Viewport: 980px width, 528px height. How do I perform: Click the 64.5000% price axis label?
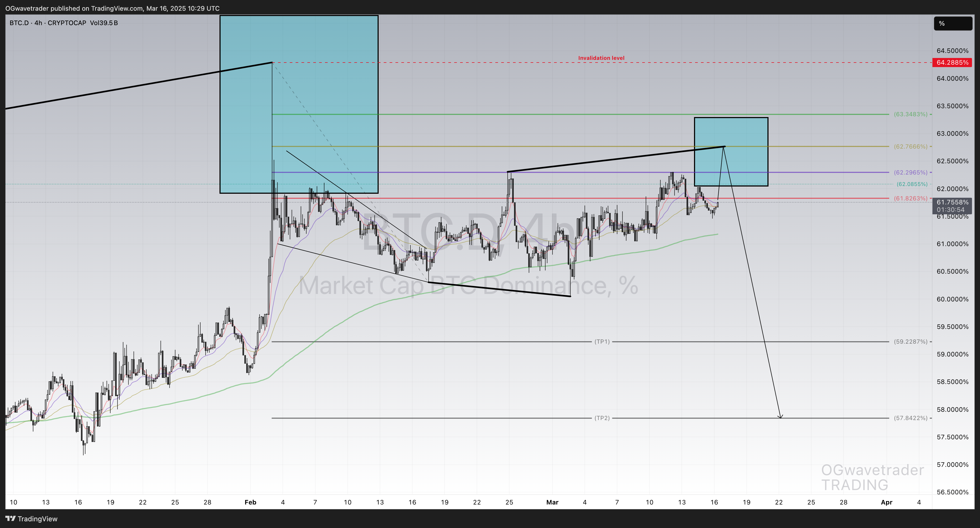click(x=952, y=51)
